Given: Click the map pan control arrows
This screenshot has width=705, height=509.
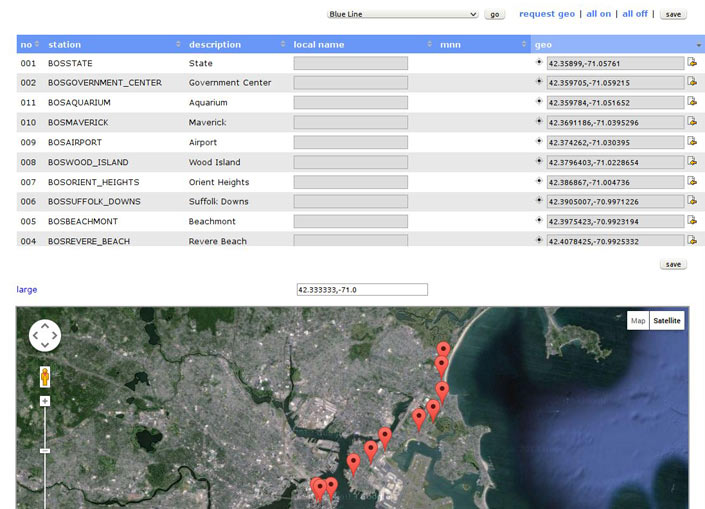Looking at the screenshot, I should [45, 336].
